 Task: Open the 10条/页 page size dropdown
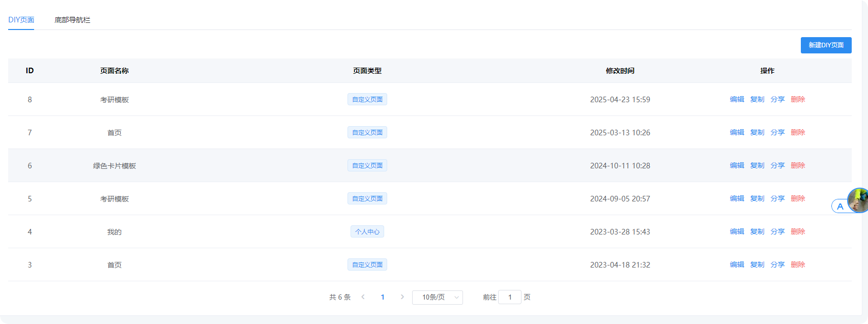438,297
